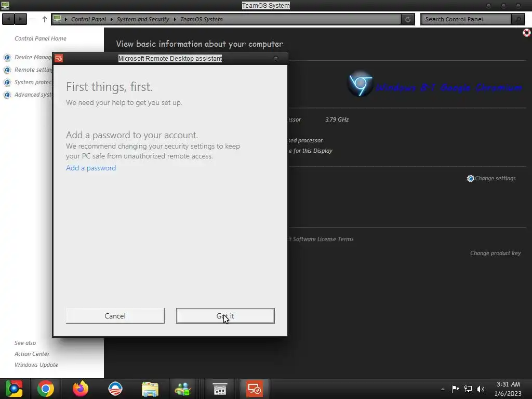Click the TeamOS System window icon
Image resolution: width=532 pixels, height=399 pixels.
[5, 5]
